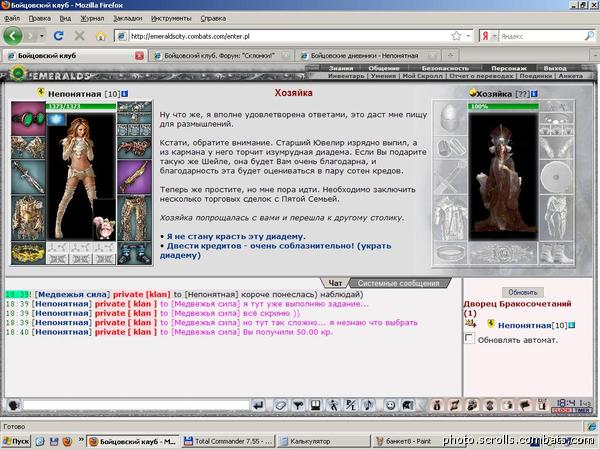This screenshot has width=600, height=450.
Task: Open info icon next to Непонятная [10] header
Action: coord(125,94)
